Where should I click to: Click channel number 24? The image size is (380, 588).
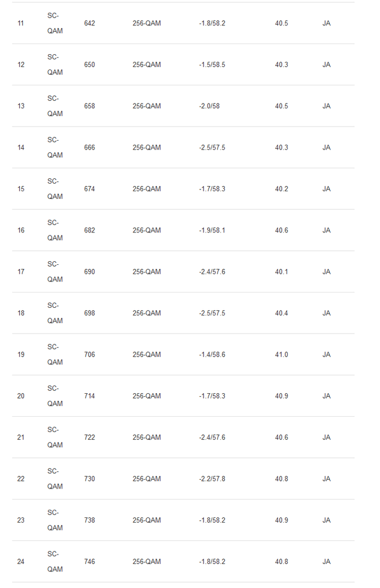click(x=21, y=562)
